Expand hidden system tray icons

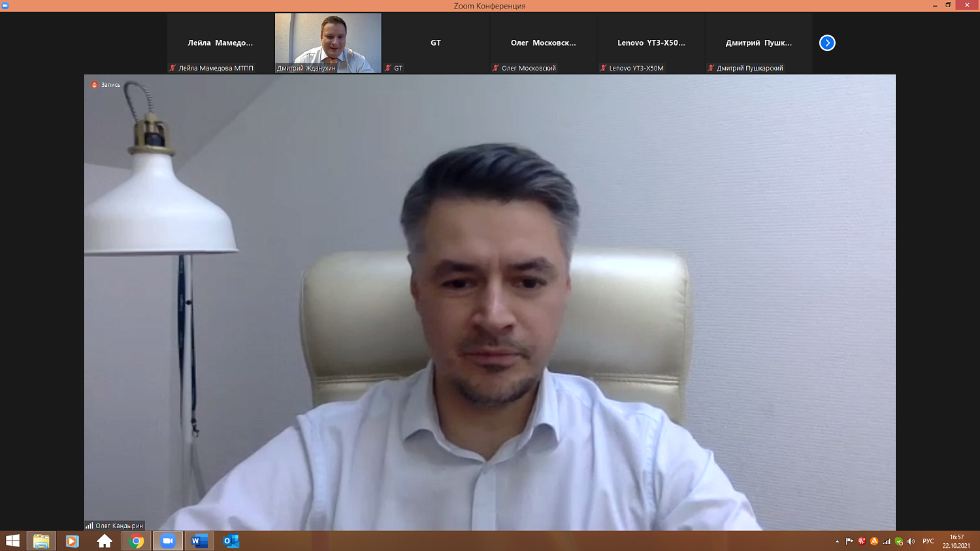pyautogui.click(x=837, y=541)
